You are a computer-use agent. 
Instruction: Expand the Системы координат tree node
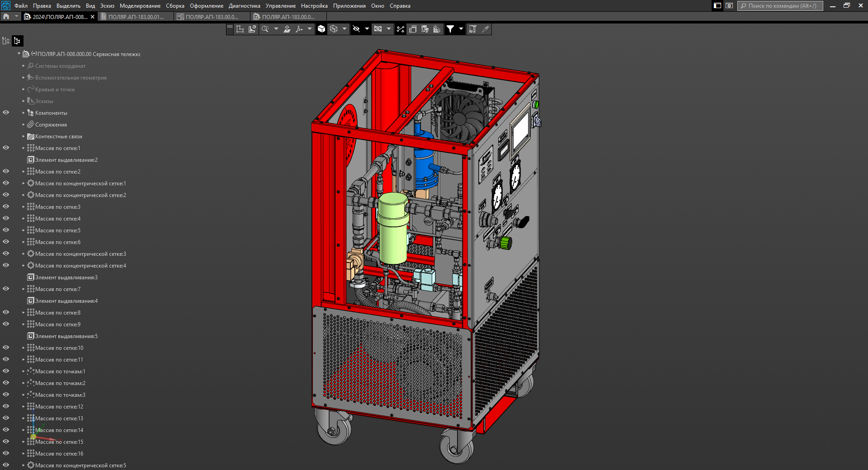click(24, 66)
